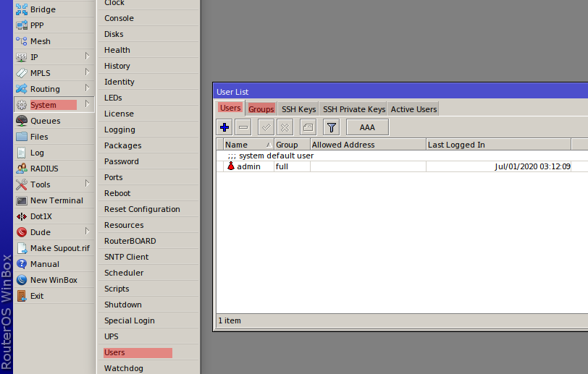Screen dimensions: 588x374
Task: Click the Queues sidebar icon
Action: pos(22,121)
